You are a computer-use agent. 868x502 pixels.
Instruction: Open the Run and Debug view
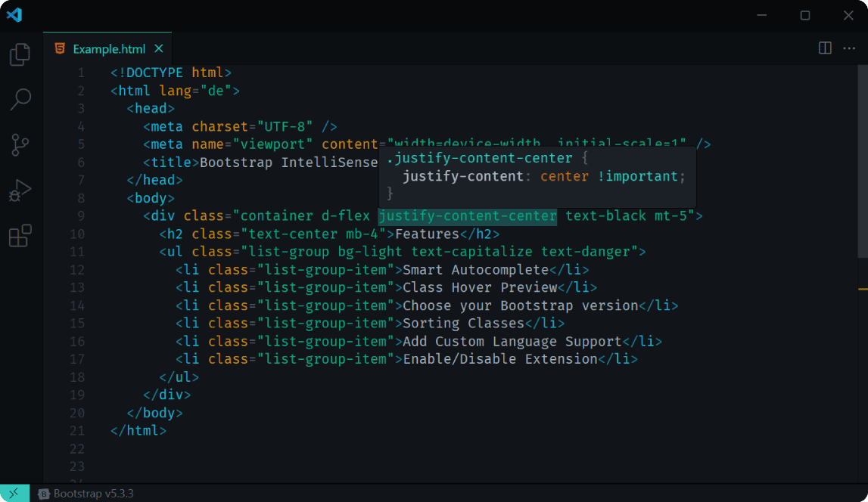click(x=20, y=190)
